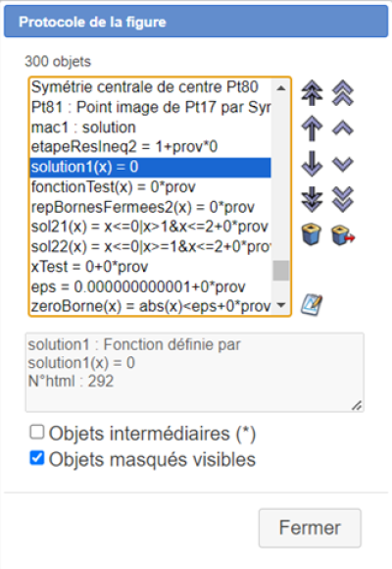The image size is (392, 569).
Task: Select the mac1 : solution entry
Action: pyautogui.click(x=150, y=128)
